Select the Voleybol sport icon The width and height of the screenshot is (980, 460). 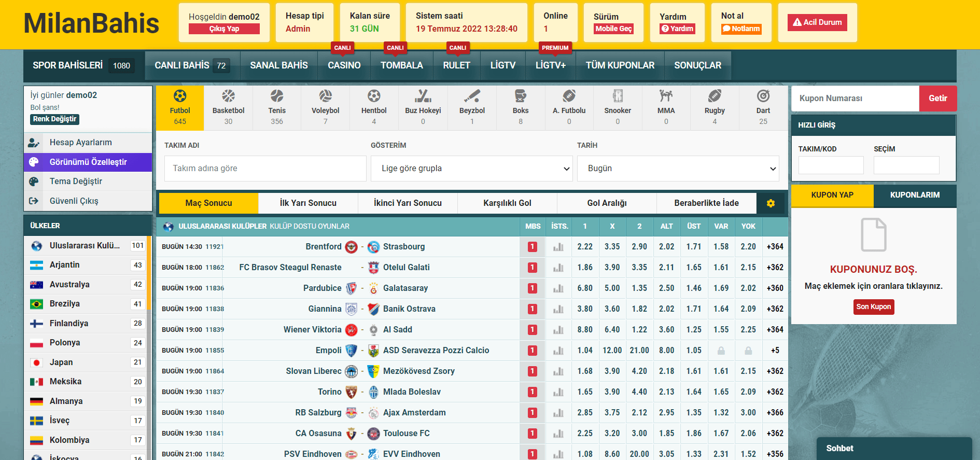[326, 96]
